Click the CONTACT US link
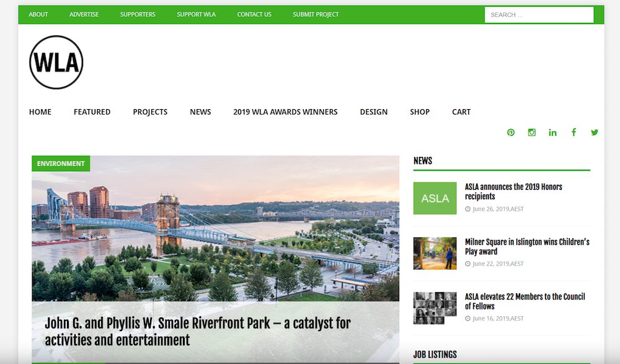This screenshot has width=620, height=364. pos(254,14)
